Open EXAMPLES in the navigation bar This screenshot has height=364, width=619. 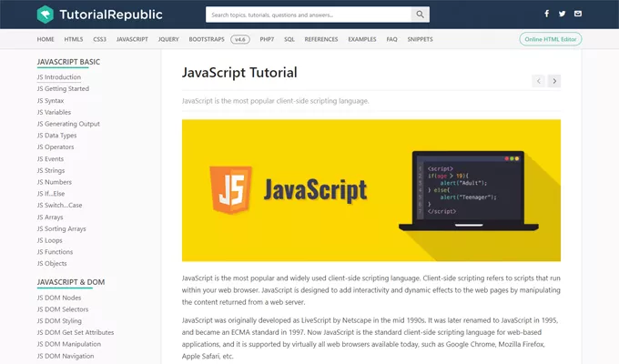coord(362,39)
